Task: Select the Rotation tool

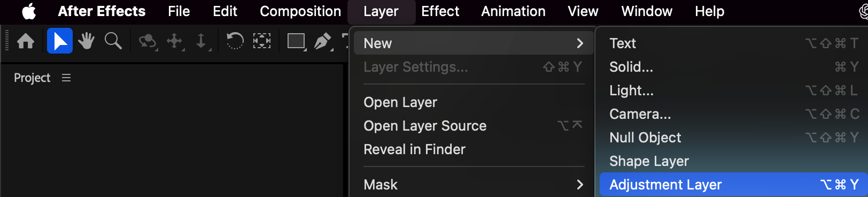Action: click(x=235, y=41)
